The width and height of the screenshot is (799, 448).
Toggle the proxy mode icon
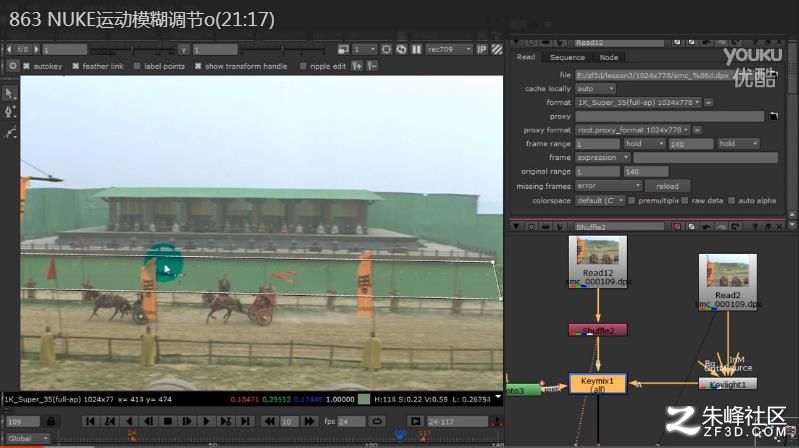[343, 49]
